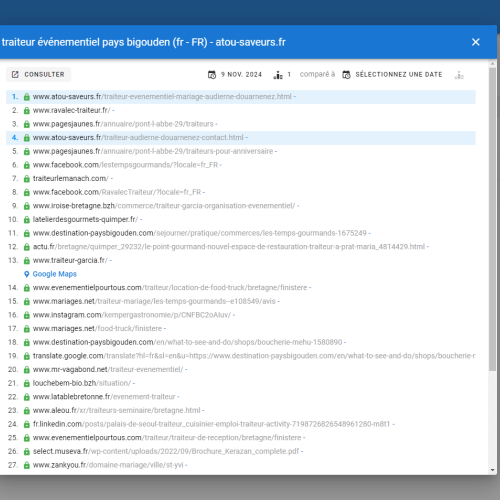Open the Sélectionnez une date picker
500x500 pixels.
coord(392,74)
